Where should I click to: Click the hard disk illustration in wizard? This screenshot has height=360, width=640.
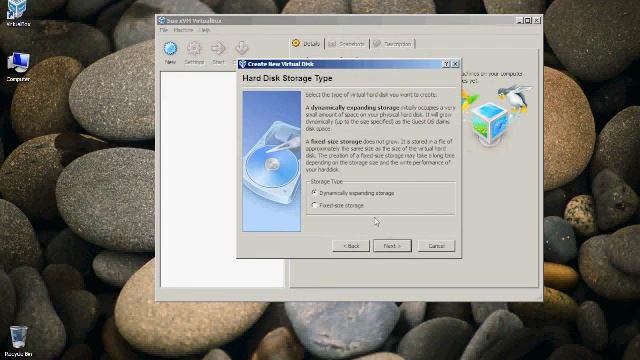[x=271, y=161]
